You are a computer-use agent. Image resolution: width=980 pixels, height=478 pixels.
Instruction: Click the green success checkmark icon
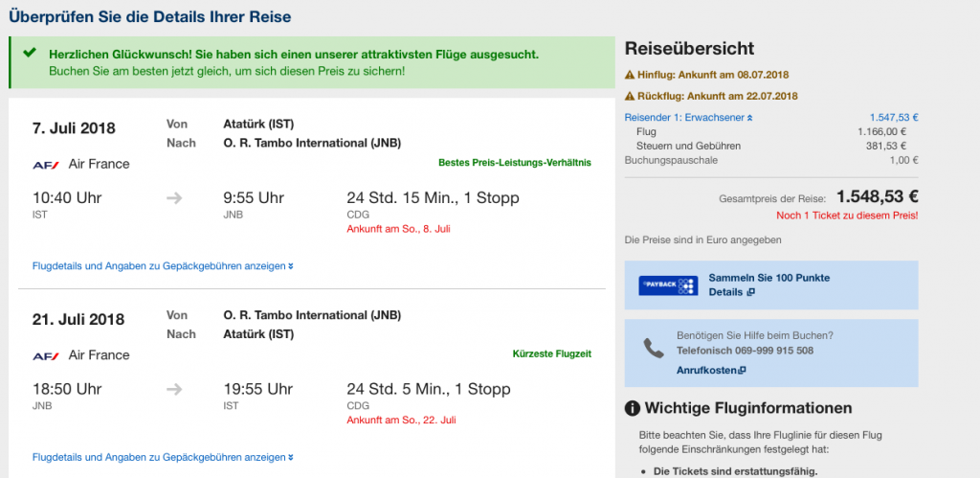[x=30, y=54]
